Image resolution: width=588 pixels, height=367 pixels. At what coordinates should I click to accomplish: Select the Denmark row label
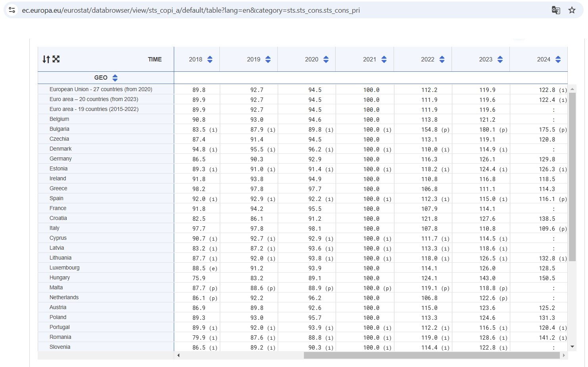(60, 149)
